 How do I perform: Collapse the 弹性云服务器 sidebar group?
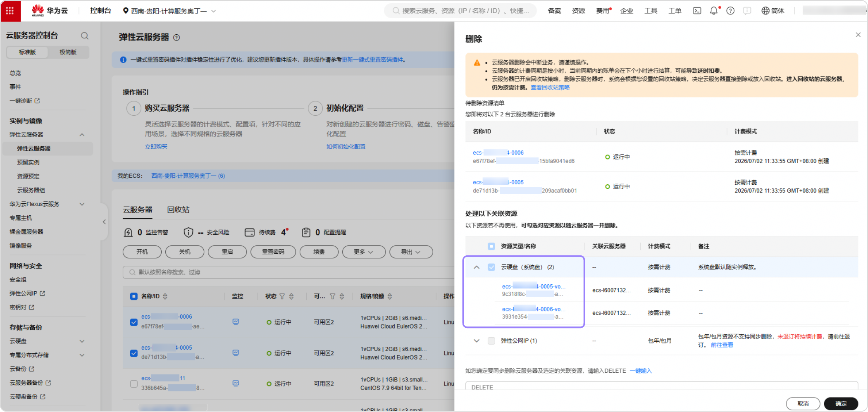(82, 135)
